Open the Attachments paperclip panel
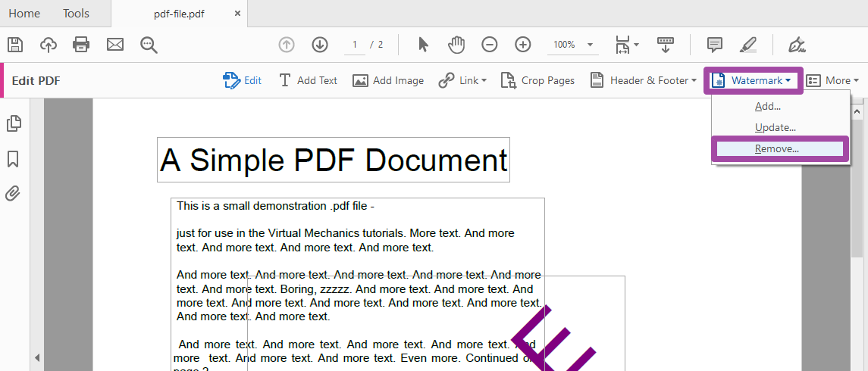The width and height of the screenshot is (868, 371). 14,194
